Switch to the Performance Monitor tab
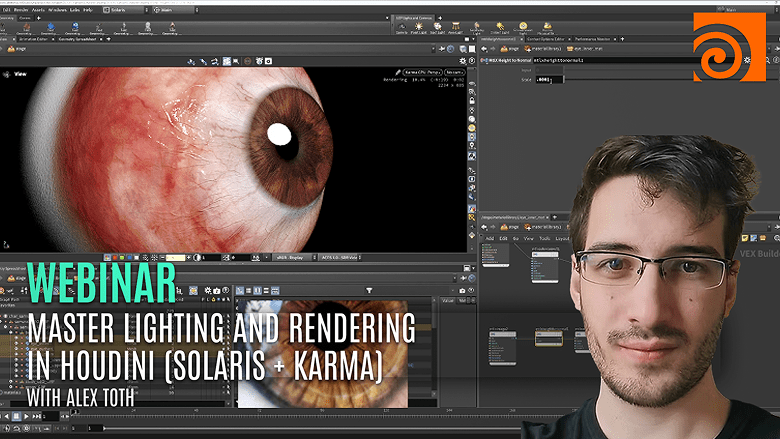Viewport: 780px width, 439px height. 592,39
